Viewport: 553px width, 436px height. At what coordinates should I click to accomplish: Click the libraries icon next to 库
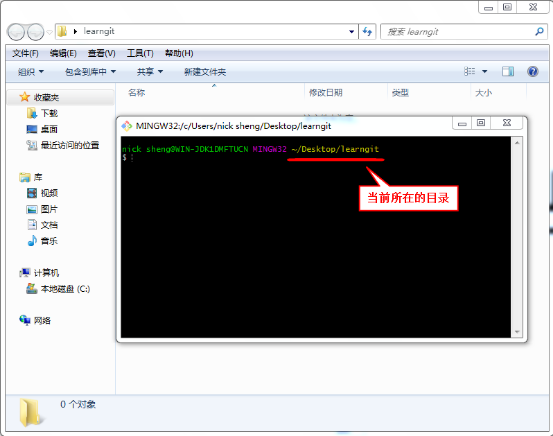25,177
